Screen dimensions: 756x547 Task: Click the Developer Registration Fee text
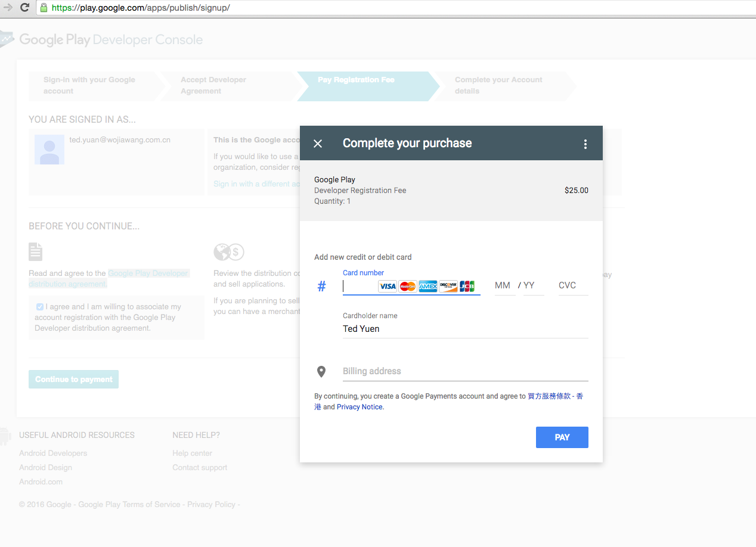click(x=360, y=191)
